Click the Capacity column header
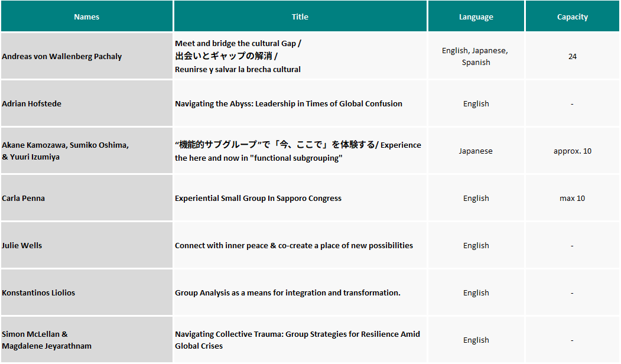Image resolution: width=621 pixels, height=364 pixels. pyautogui.click(x=573, y=16)
